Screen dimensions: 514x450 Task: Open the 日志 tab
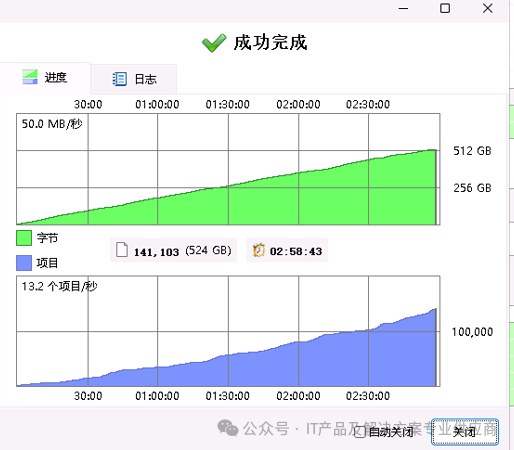point(134,79)
